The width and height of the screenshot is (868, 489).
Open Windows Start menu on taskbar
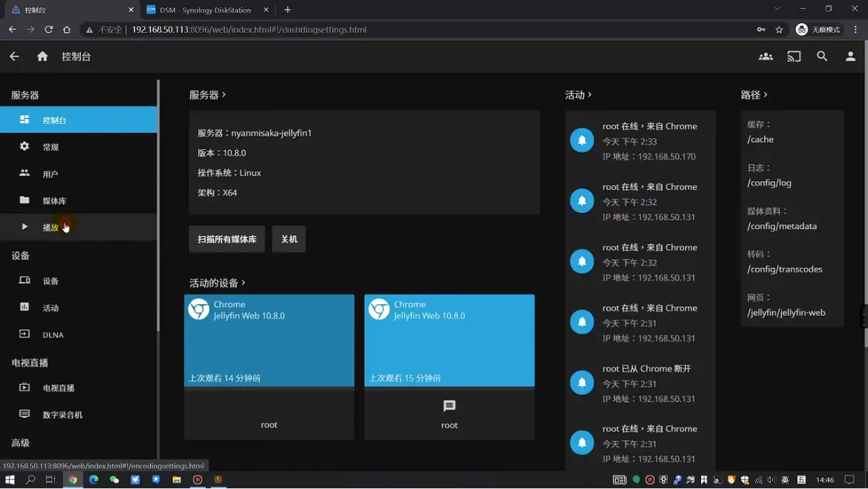10,480
